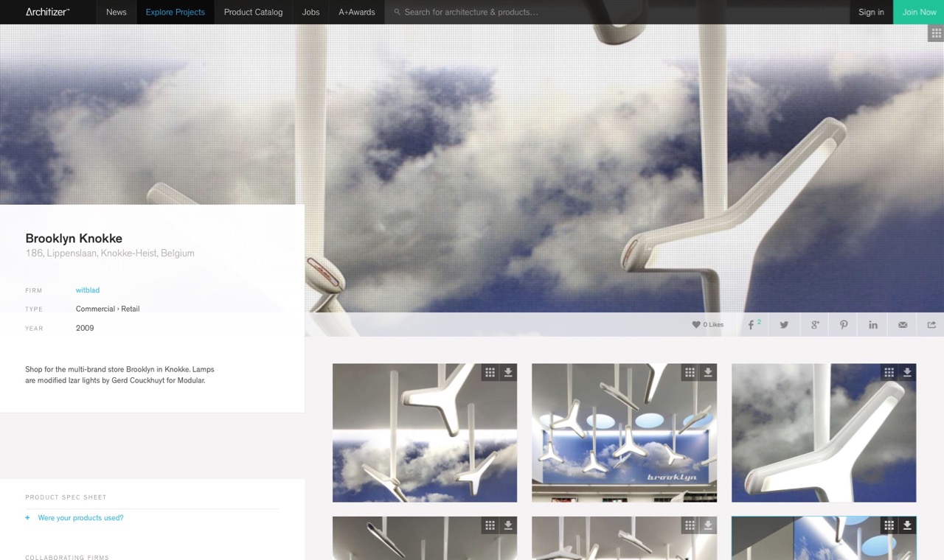Like the project with the heart icon
The height and width of the screenshot is (560, 944).
tap(695, 324)
